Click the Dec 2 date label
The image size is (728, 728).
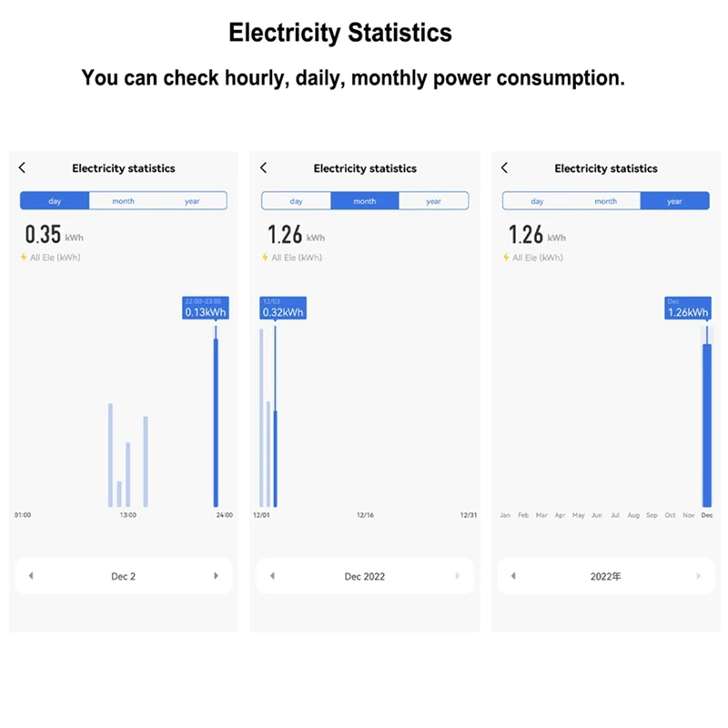click(123, 576)
